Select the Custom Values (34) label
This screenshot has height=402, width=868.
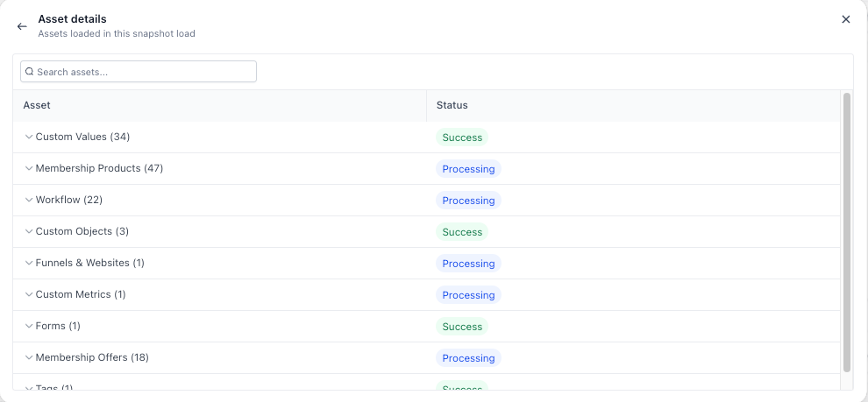(x=82, y=137)
